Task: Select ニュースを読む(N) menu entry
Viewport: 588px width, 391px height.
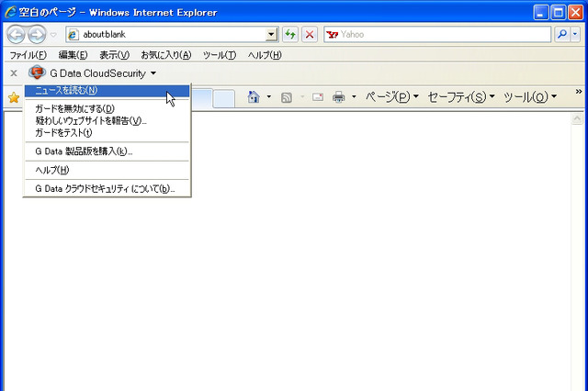Action: coord(66,90)
